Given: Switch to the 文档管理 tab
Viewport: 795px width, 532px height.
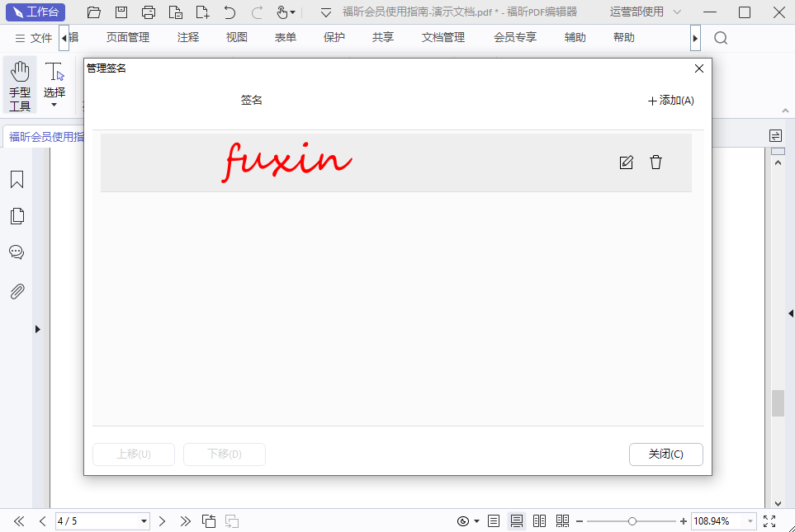Looking at the screenshot, I should pos(443,37).
